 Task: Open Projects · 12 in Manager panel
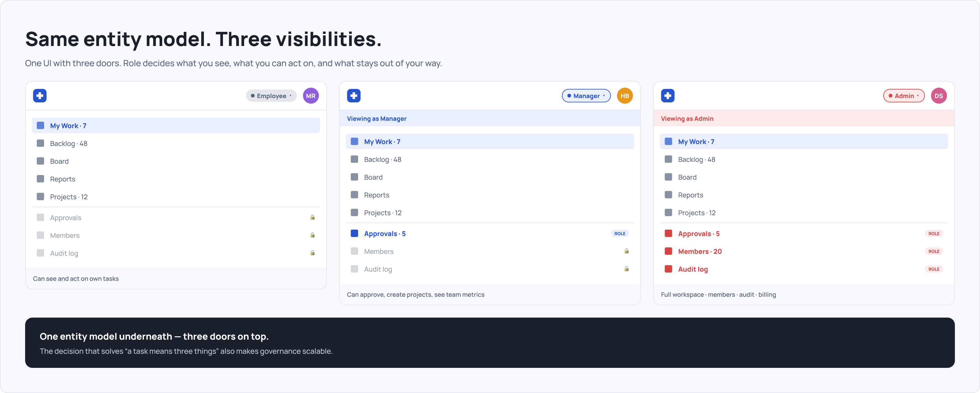point(490,213)
